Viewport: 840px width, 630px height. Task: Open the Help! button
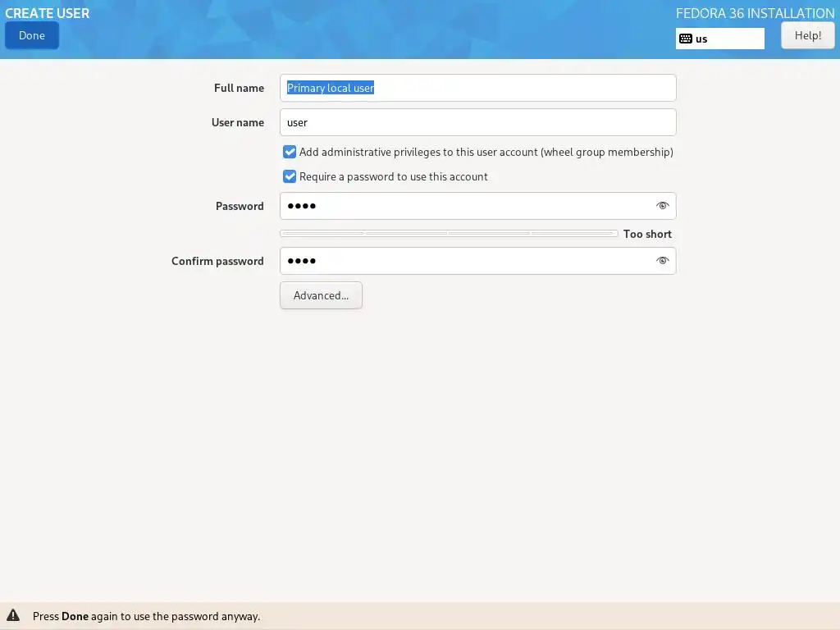(x=807, y=35)
